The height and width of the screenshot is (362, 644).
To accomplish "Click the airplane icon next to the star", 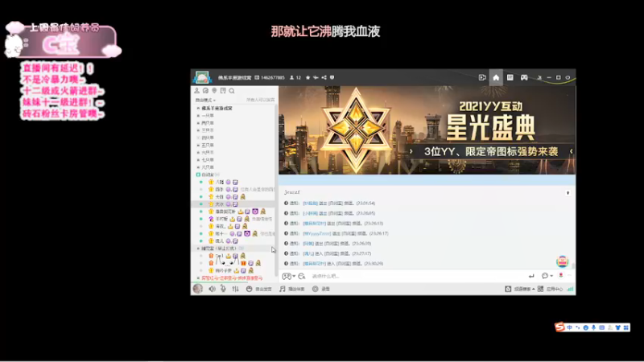I will [316, 77].
